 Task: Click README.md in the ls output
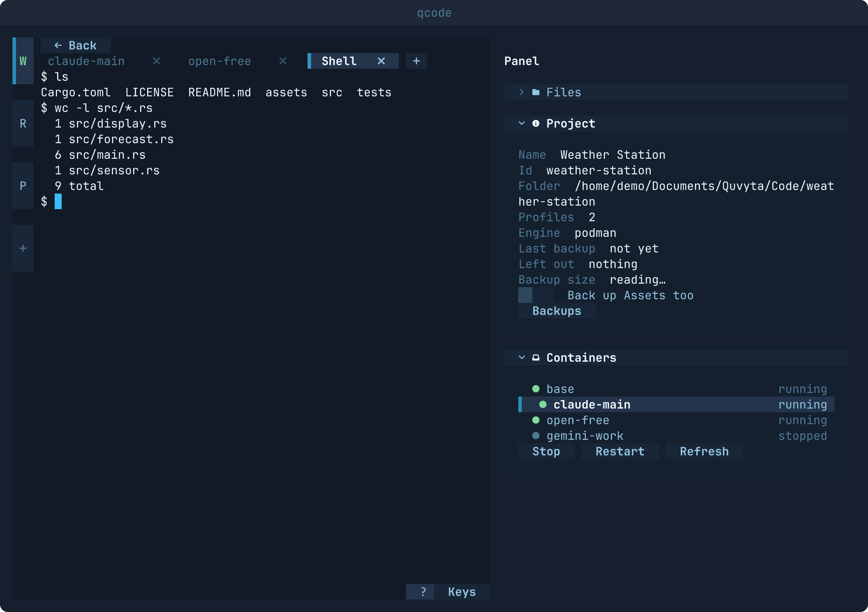point(220,92)
